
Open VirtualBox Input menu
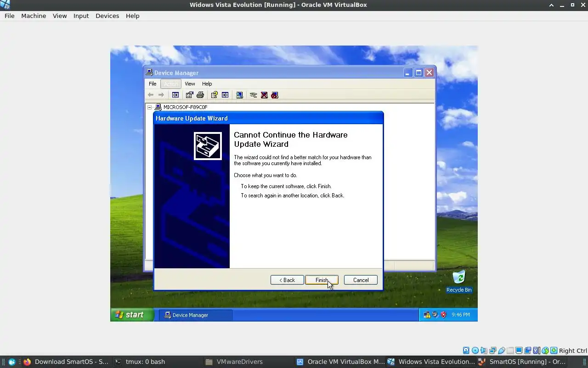pyautogui.click(x=81, y=16)
